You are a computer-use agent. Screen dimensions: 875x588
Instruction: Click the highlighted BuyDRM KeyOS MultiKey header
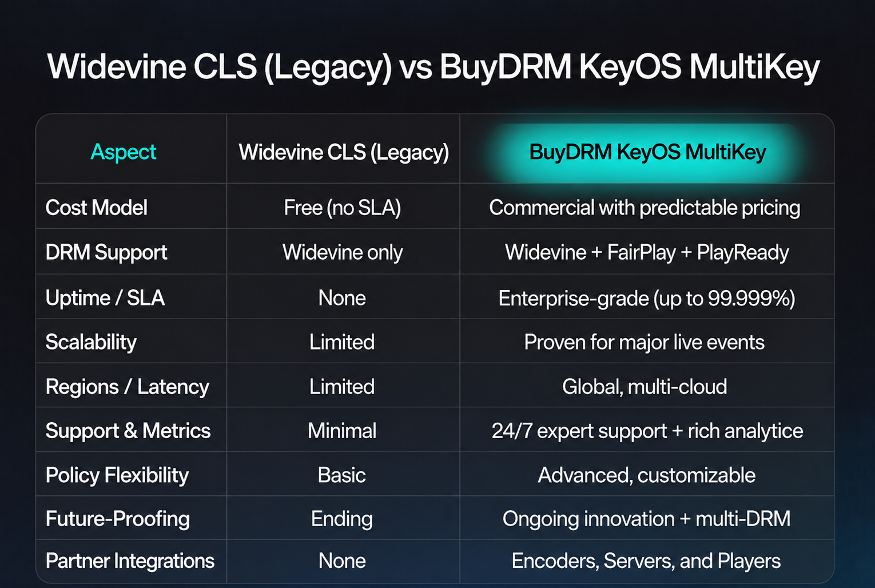(647, 152)
